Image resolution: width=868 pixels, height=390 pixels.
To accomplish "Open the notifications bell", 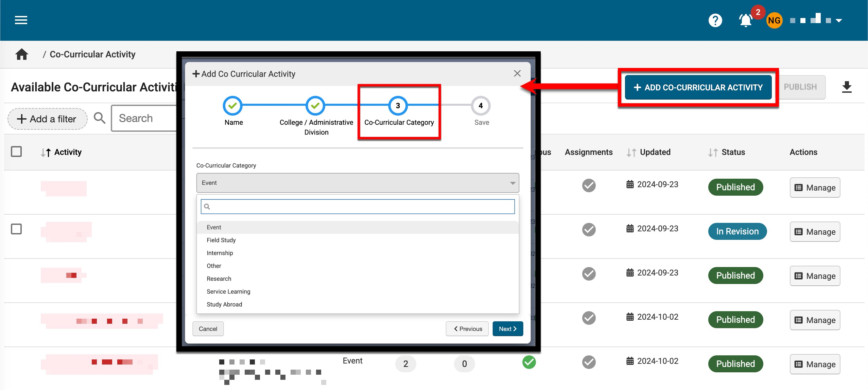I will coord(746,21).
